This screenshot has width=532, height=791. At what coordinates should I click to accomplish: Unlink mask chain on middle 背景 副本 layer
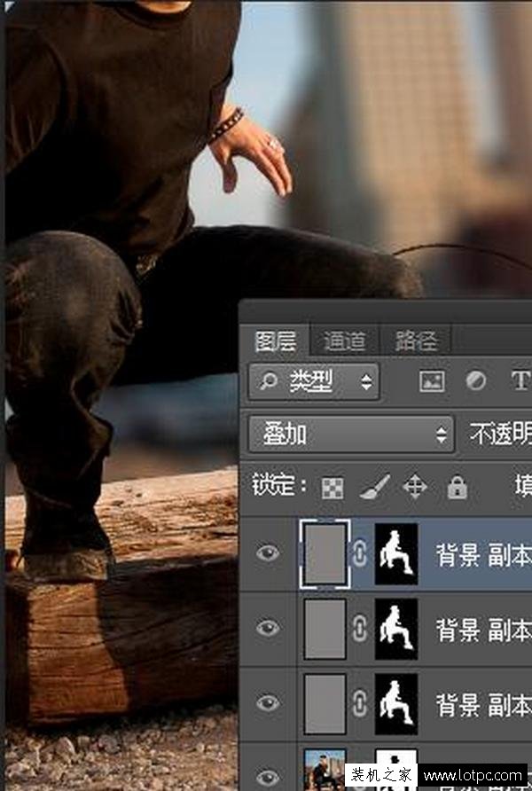coord(360,629)
